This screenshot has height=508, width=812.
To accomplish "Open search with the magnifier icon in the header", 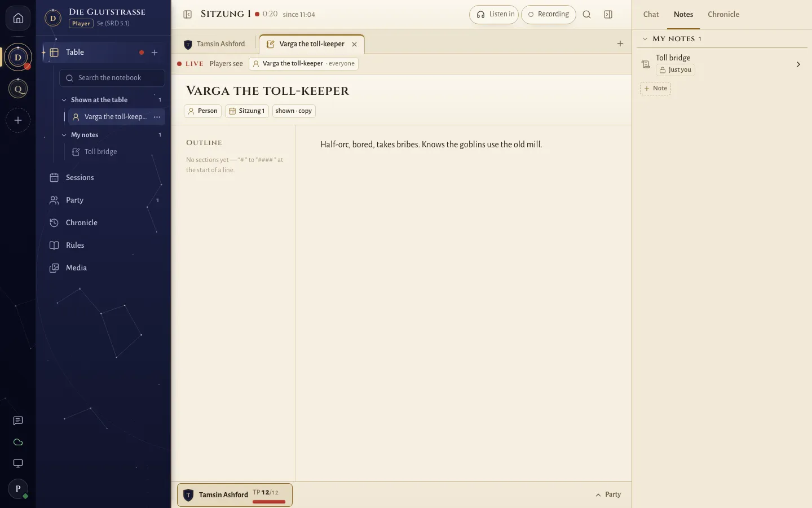I will click(586, 15).
